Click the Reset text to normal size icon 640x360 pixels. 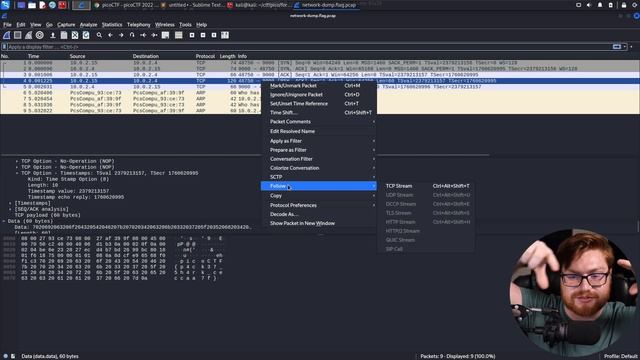point(214,35)
